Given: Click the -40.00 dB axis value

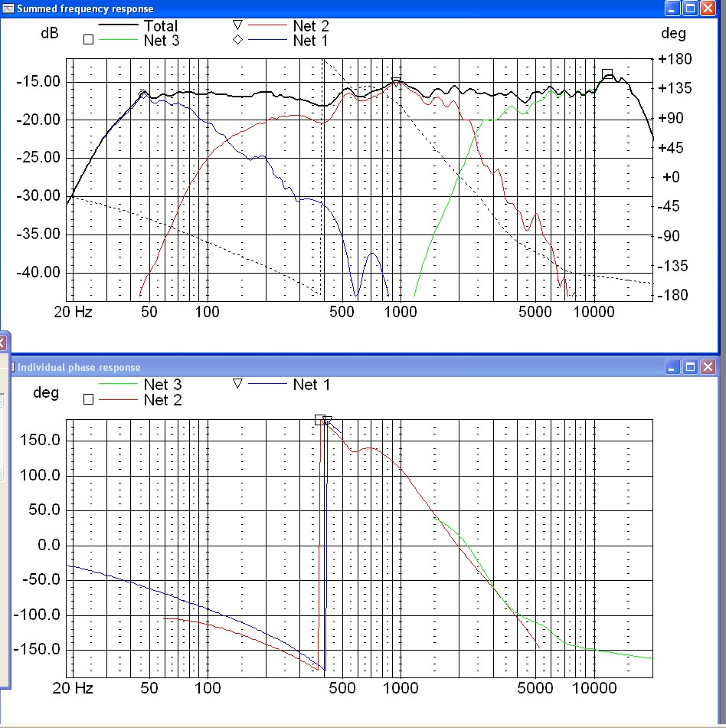Looking at the screenshot, I should pos(38,273).
